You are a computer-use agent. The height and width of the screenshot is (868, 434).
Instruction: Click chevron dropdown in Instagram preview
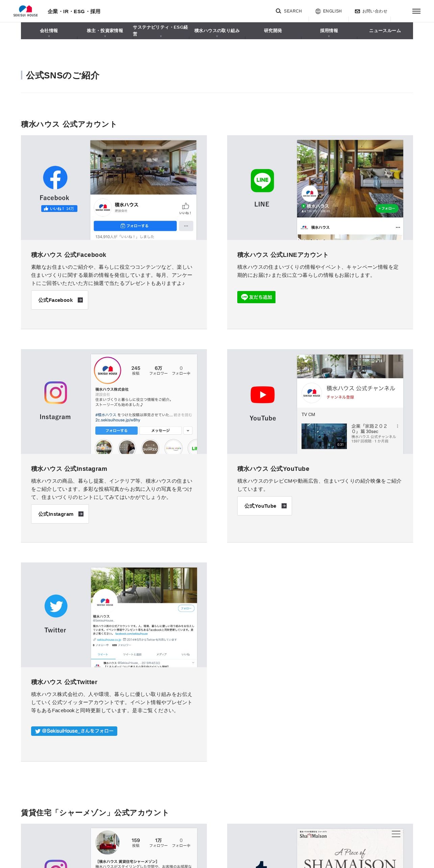[x=188, y=430]
